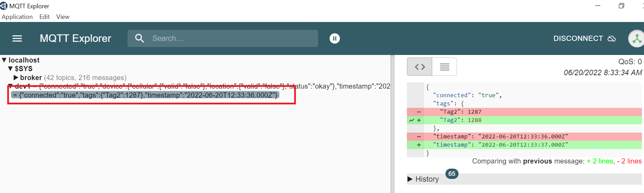644x193 pixels.
Task: Click the removed timestamp 12:33:36 line
Action: 524,137
